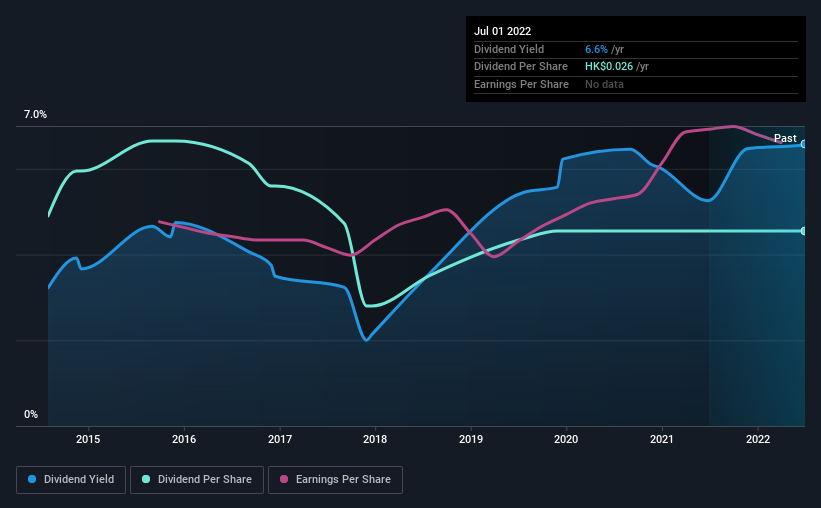The width and height of the screenshot is (821, 508).
Task: Toggle the Earnings Per Share legend button
Action: coord(335,480)
